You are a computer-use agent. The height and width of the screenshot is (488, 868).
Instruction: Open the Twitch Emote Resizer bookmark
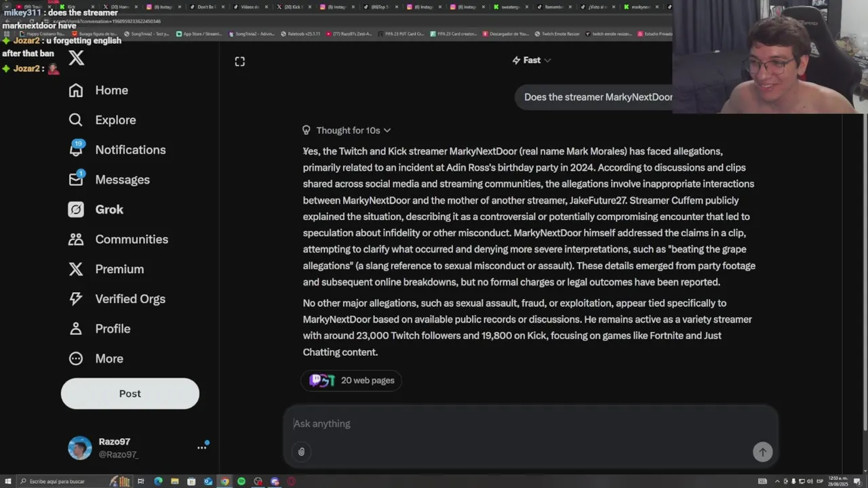(556, 33)
